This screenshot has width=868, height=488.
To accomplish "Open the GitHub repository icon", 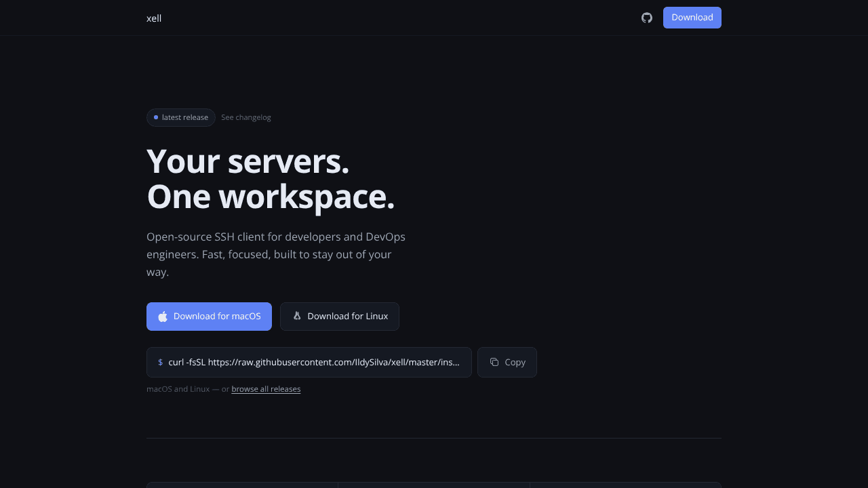I will pos(647,18).
